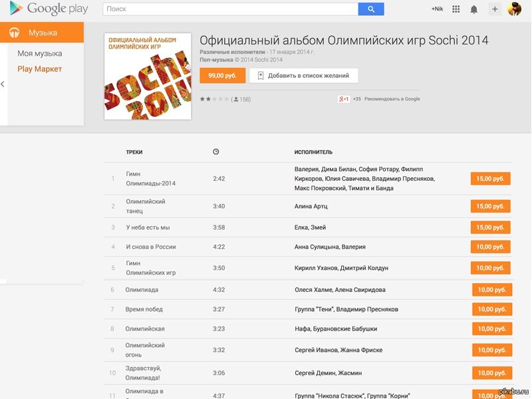Buy the Олимпиада track by Олеся Халме
The width and height of the screenshot is (532, 399).
click(492, 290)
